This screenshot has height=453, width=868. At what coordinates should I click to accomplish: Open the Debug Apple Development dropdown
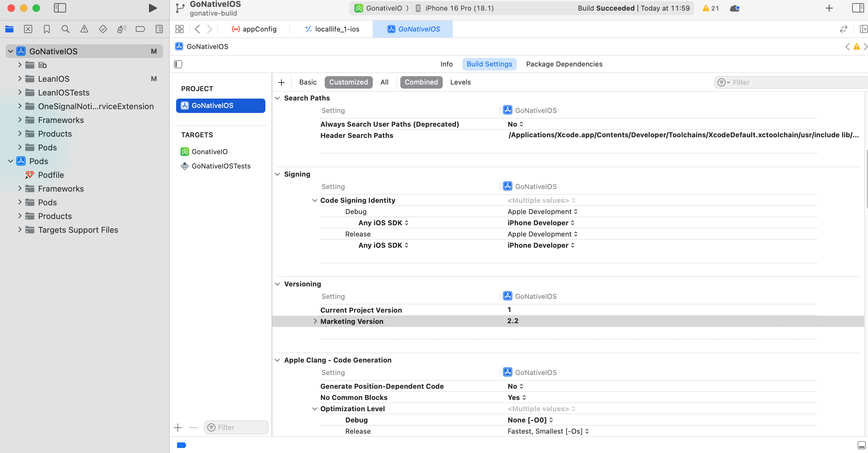coord(543,212)
